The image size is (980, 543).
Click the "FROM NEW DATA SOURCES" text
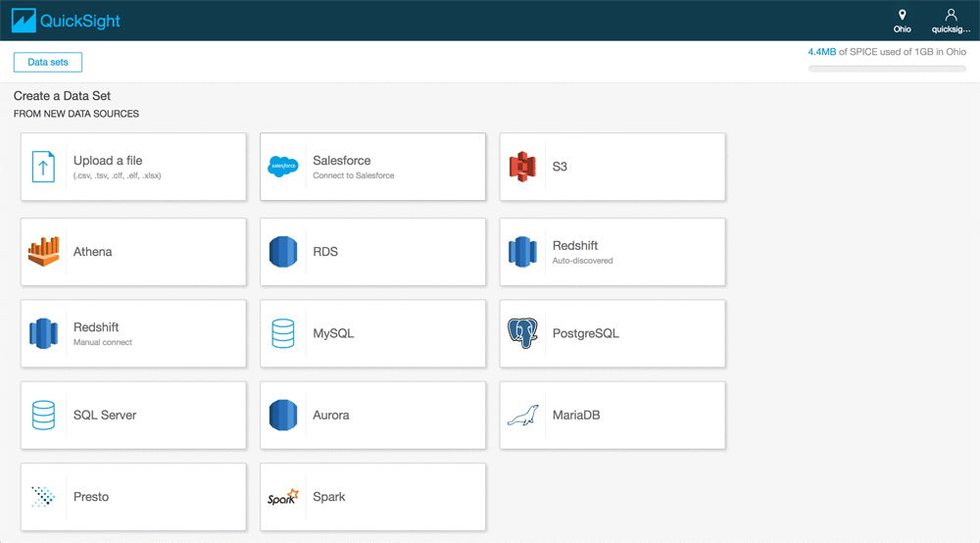point(76,114)
